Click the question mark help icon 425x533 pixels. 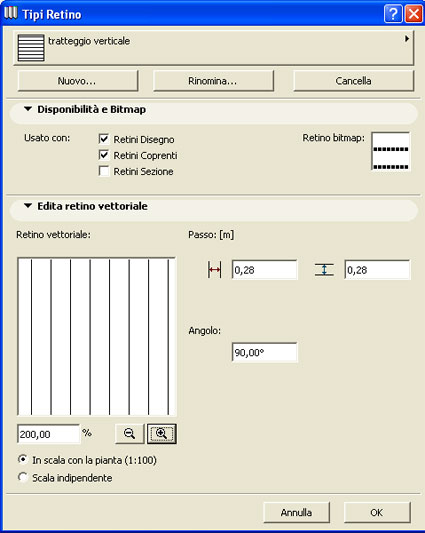[393, 14]
